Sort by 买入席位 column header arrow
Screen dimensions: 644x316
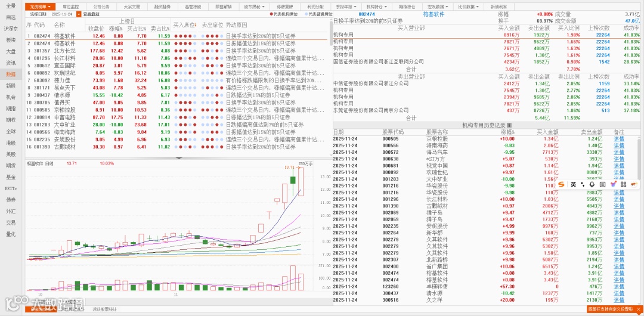pos(195,25)
